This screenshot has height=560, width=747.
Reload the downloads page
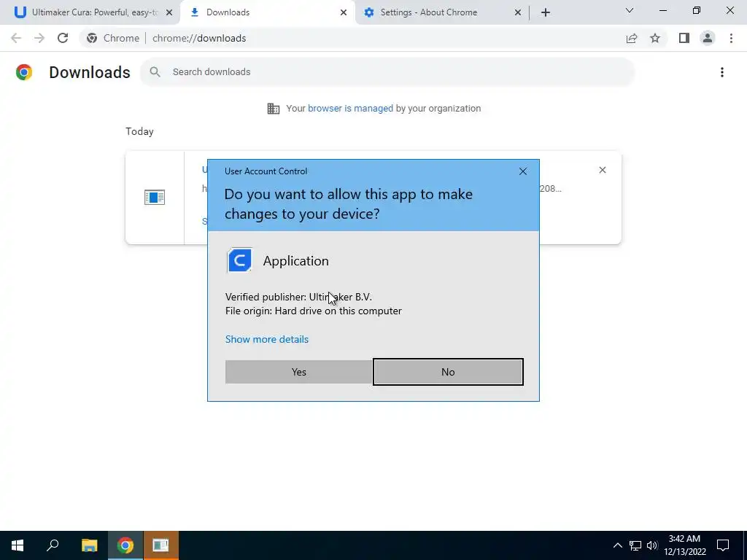(x=63, y=38)
